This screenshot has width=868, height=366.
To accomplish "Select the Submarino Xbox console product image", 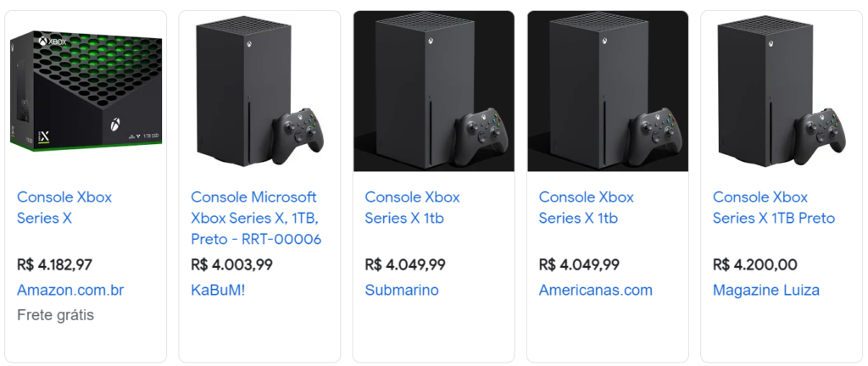I will (433, 91).
